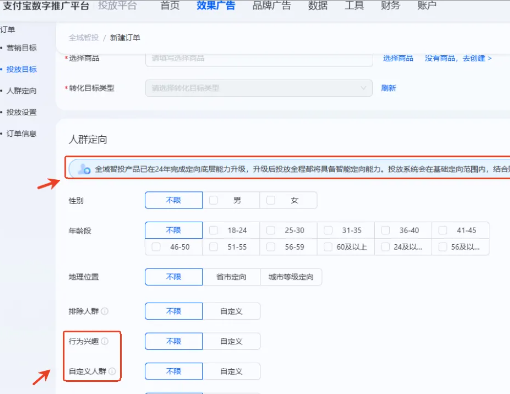Choose 自定义 for 排除人群
This screenshot has height=394, width=510.
click(231, 311)
